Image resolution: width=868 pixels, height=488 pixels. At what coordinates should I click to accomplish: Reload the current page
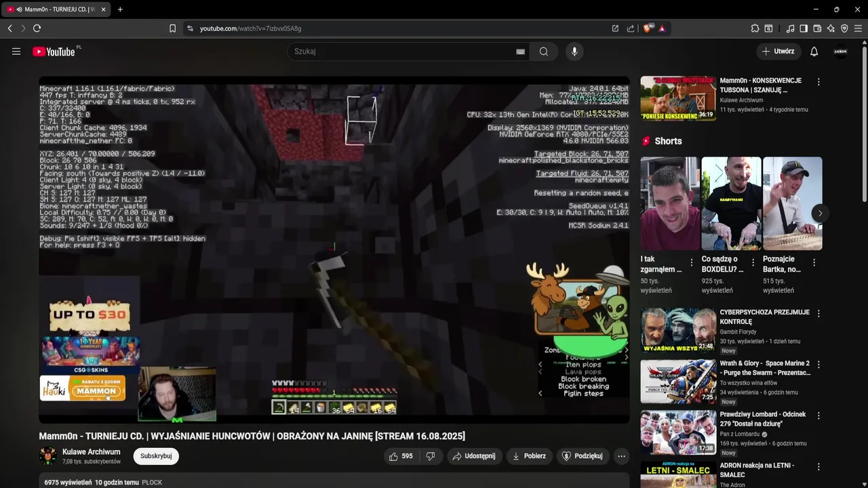(x=37, y=28)
